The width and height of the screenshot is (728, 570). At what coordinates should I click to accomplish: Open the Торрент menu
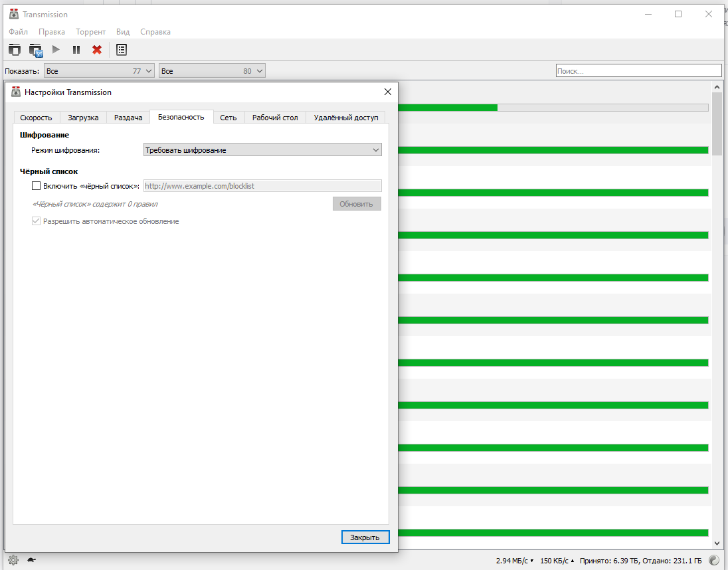(90, 32)
